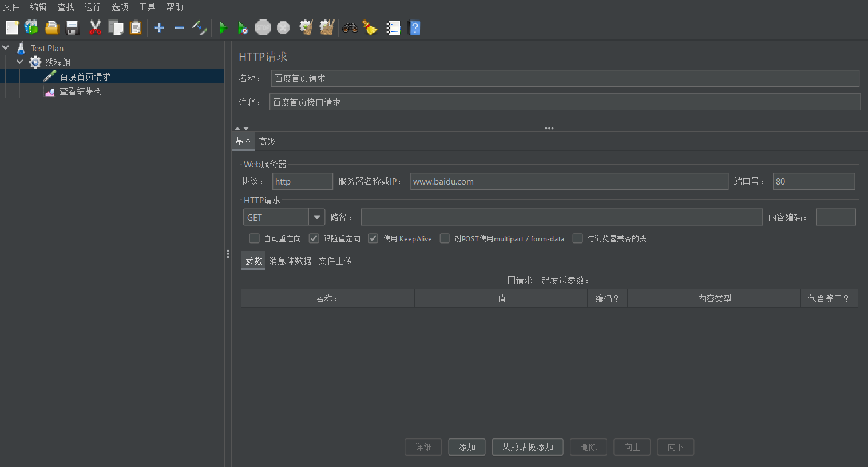Click the 路径 input field
The image size is (868, 467).
coord(561,217)
